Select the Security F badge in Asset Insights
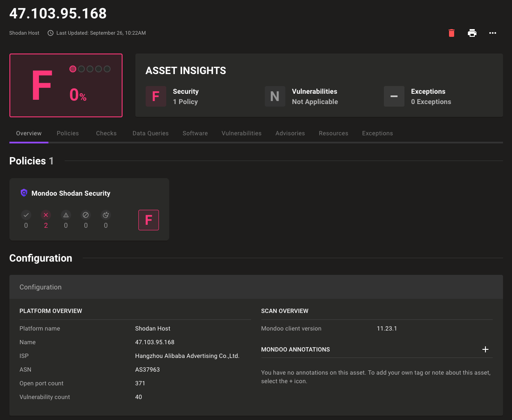Image resolution: width=512 pixels, height=420 pixels. point(156,96)
